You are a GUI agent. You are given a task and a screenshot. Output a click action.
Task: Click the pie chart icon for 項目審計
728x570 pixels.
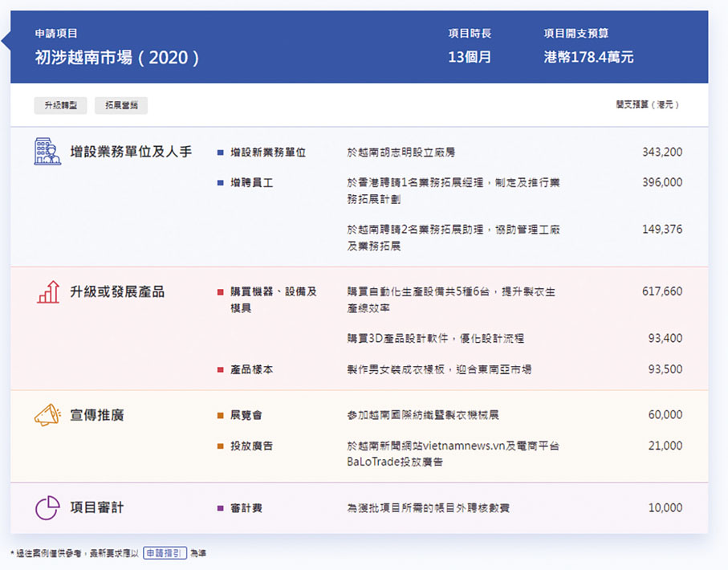[x=48, y=507]
